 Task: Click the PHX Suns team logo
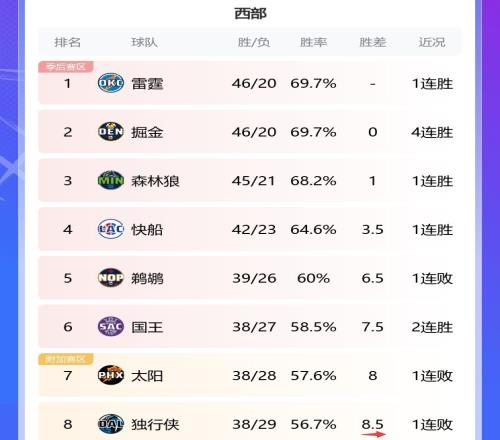(x=111, y=375)
